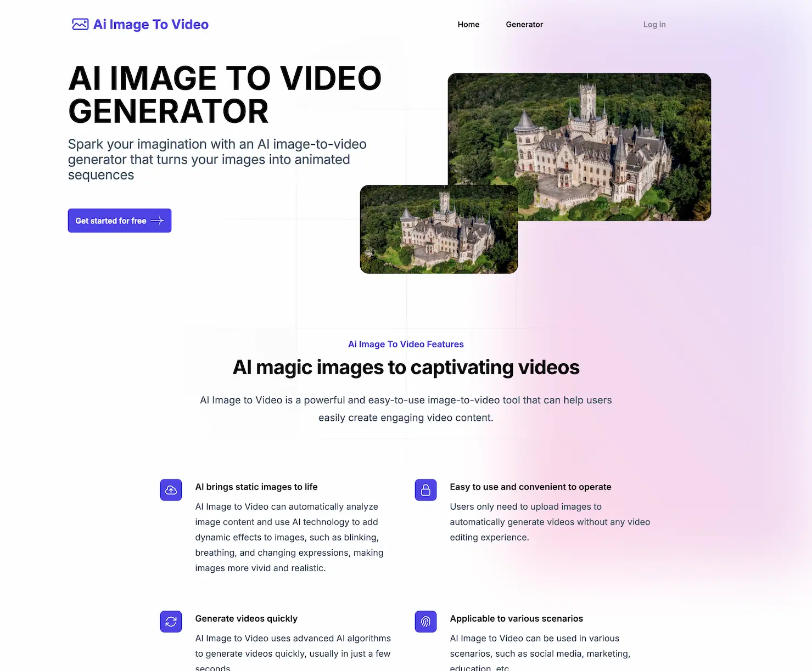
Task: Click the Log in link
Action: click(654, 24)
